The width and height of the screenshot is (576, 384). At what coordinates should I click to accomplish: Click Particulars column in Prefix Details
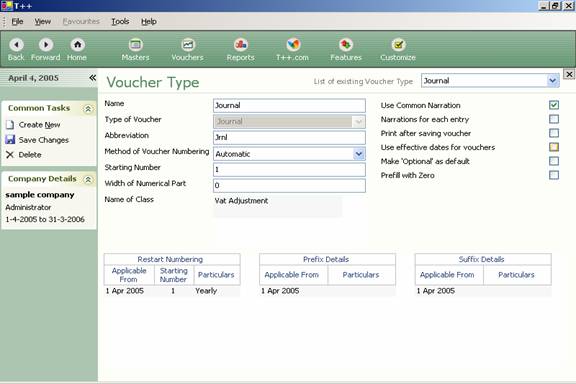coord(361,275)
